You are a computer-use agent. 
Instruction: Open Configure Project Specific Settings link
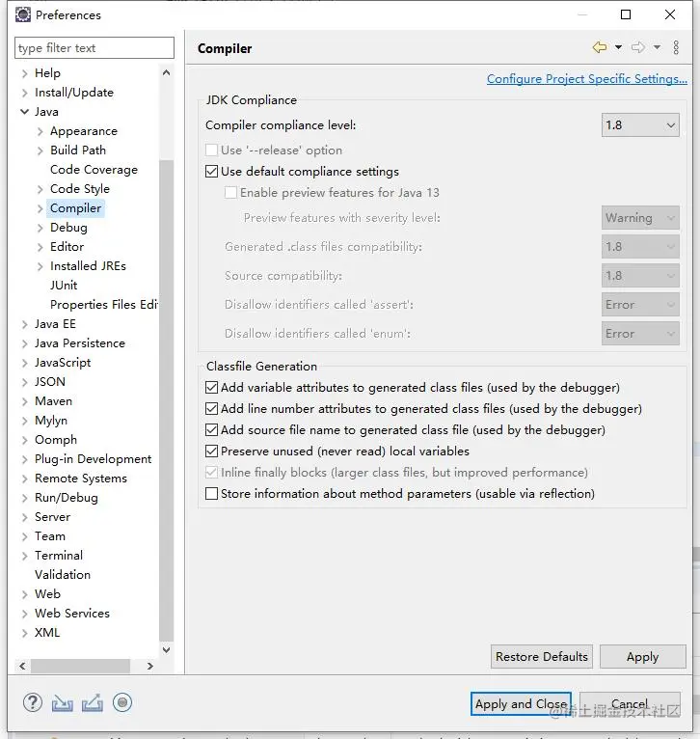(587, 79)
